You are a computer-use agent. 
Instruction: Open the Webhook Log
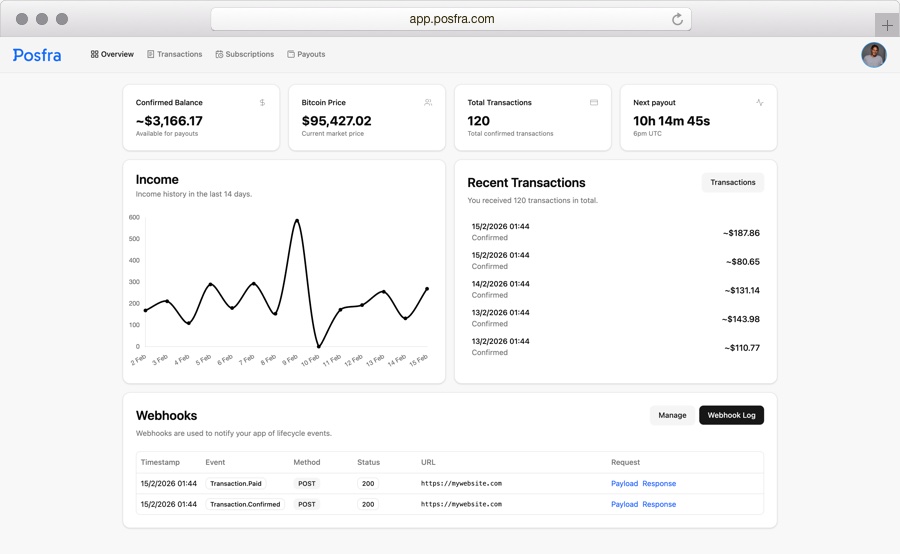pyautogui.click(x=731, y=415)
